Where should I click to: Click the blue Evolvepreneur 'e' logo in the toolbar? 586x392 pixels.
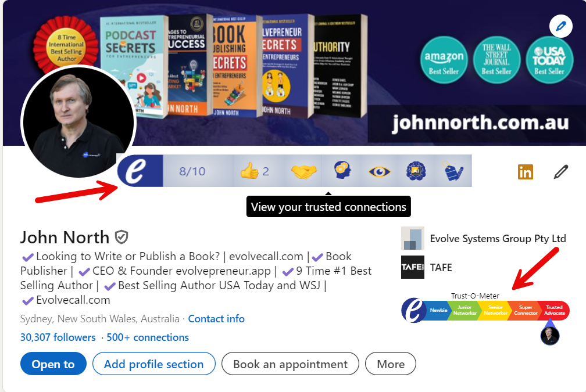[140, 171]
